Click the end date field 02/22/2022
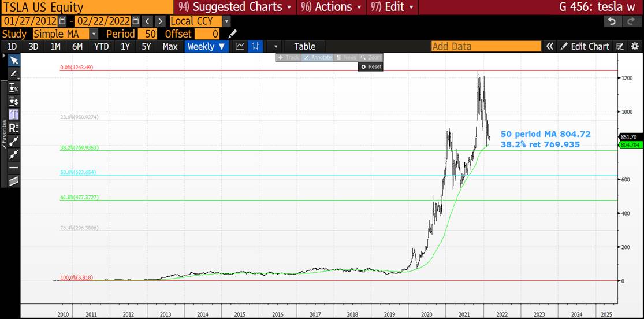 click(103, 21)
